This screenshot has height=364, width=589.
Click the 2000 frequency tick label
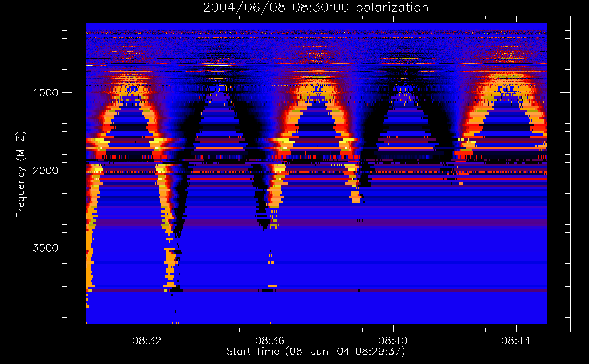(x=46, y=170)
